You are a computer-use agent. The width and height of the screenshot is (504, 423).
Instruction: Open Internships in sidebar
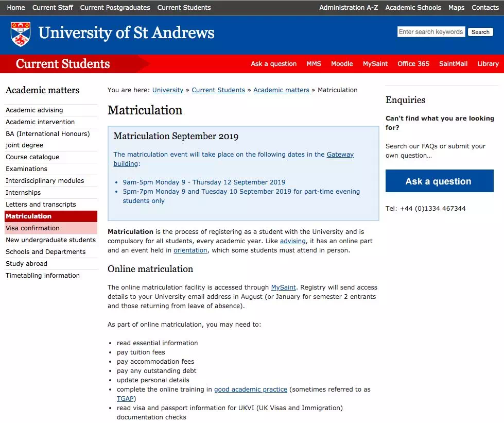pos(51,193)
